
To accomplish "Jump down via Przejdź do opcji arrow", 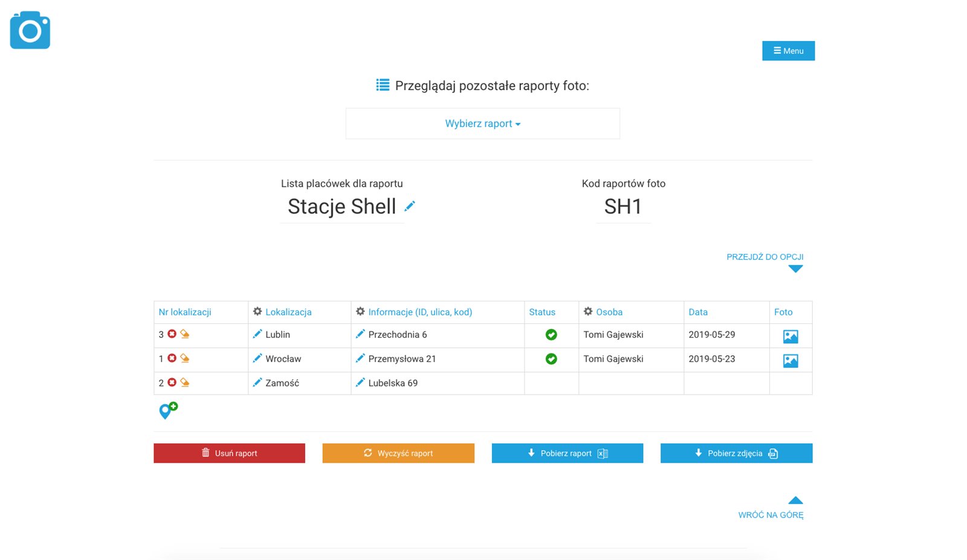I will pos(795,269).
